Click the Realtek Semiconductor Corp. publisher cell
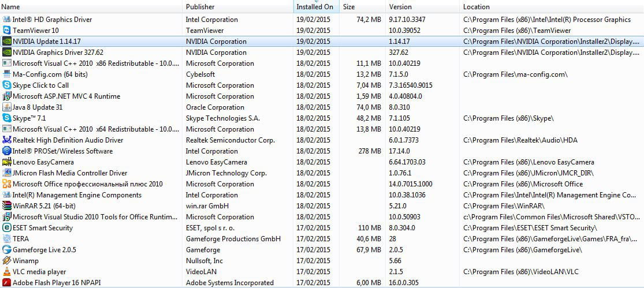This screenshot has width=644, height=288. 230,140
